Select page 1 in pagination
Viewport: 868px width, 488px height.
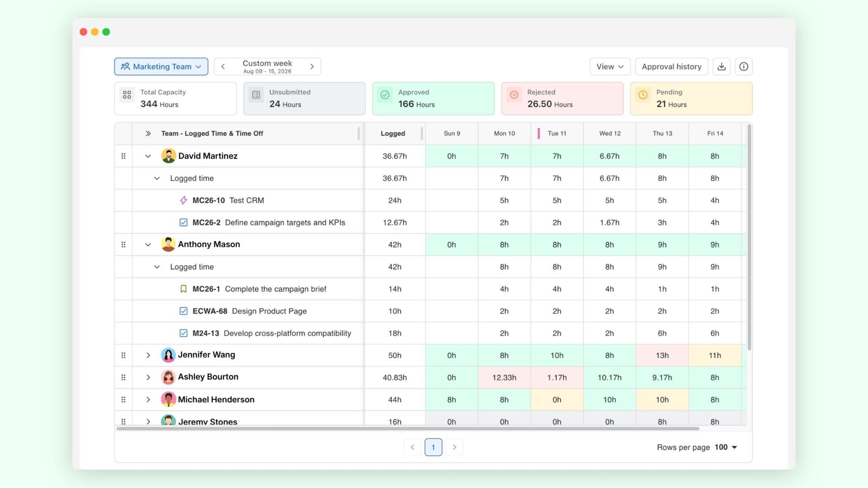click(433, 447)
